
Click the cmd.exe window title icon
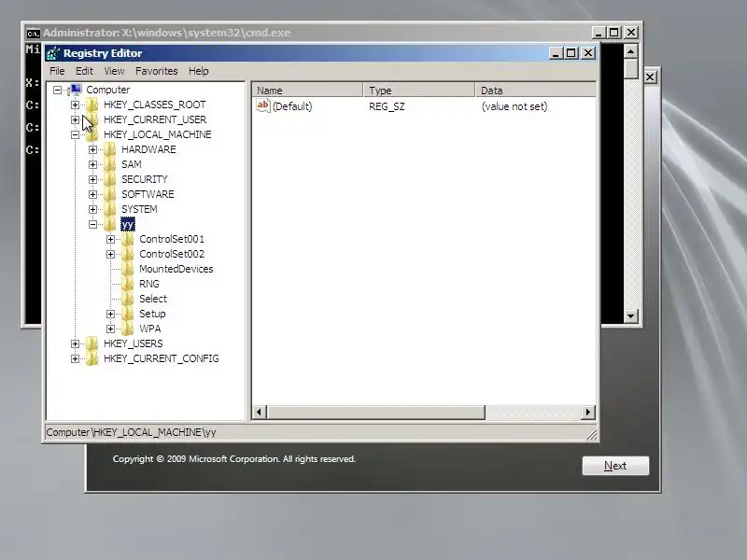(33, 33)
